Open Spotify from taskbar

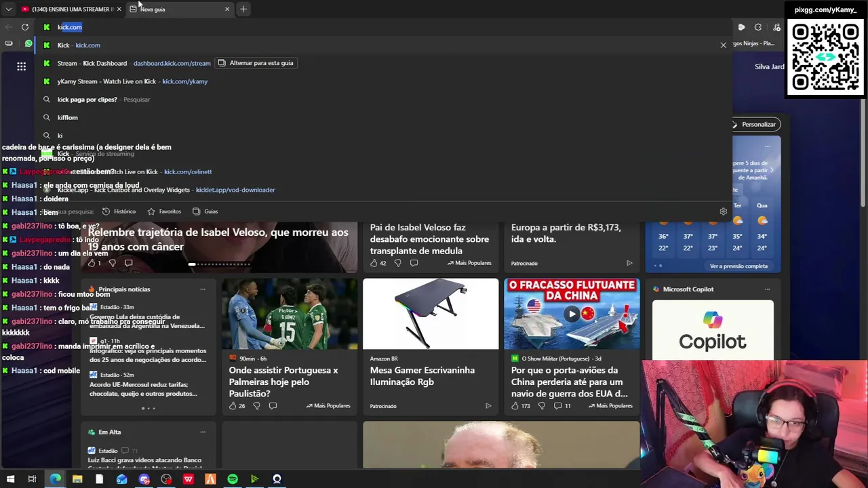click(x=233, y=479)
